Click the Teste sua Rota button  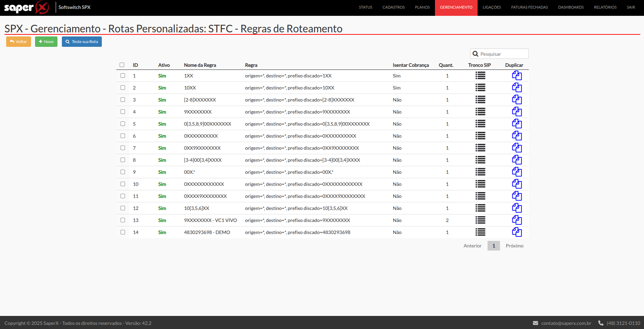pos(82,42)
